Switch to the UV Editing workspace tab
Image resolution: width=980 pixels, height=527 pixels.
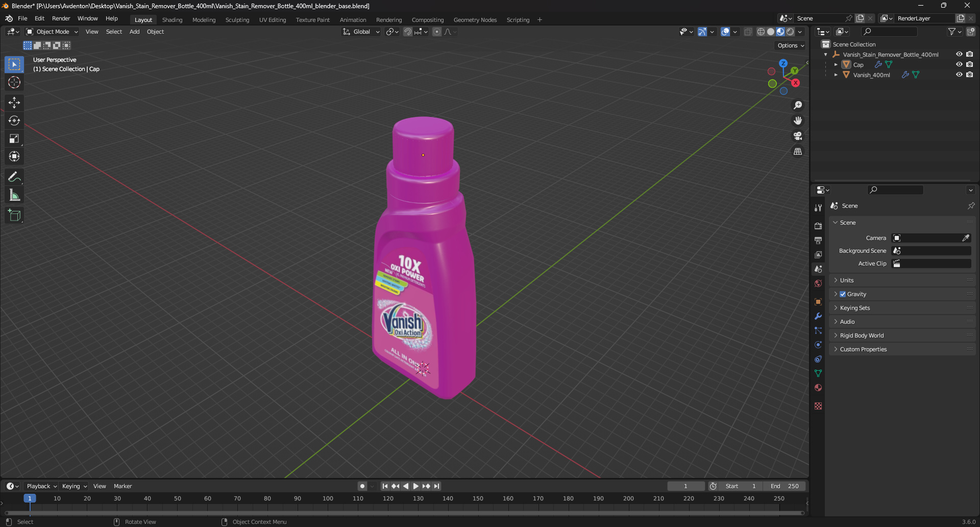(273, 20)
